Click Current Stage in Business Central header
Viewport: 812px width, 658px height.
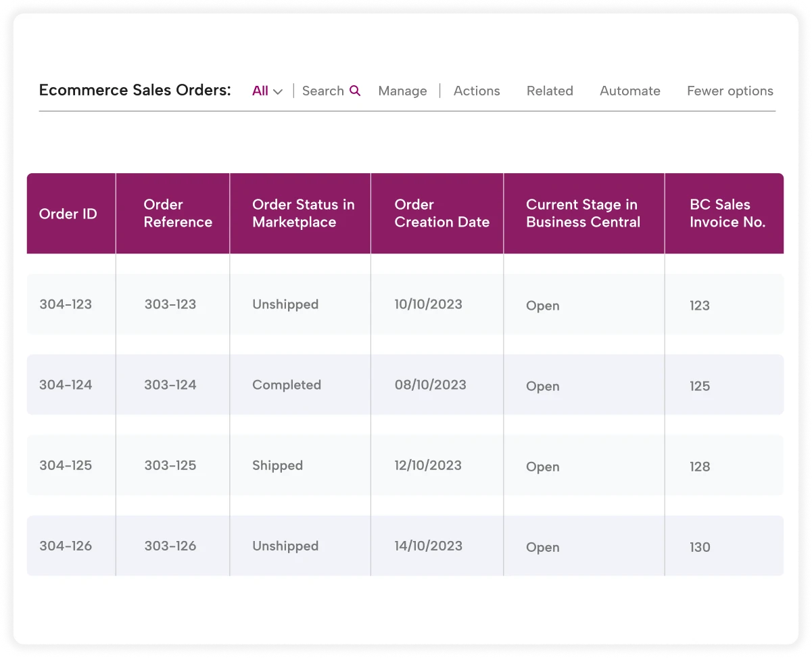tap(583, 213)
